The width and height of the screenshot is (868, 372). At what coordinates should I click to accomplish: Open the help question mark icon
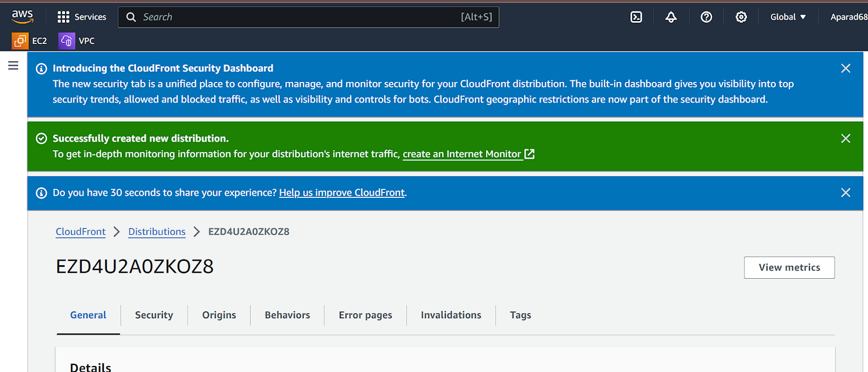pyautogui.click(x=706, y=17)
